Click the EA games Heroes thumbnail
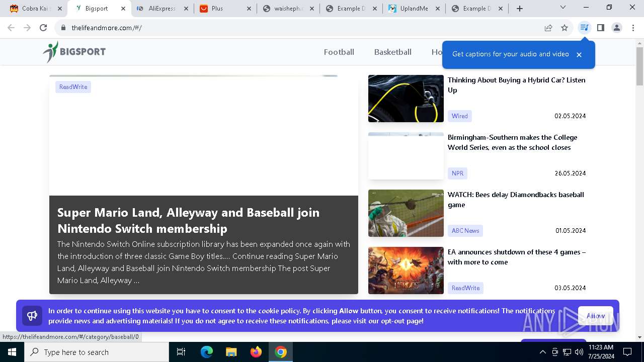This screenshot has width=644, height=362. 406,270
